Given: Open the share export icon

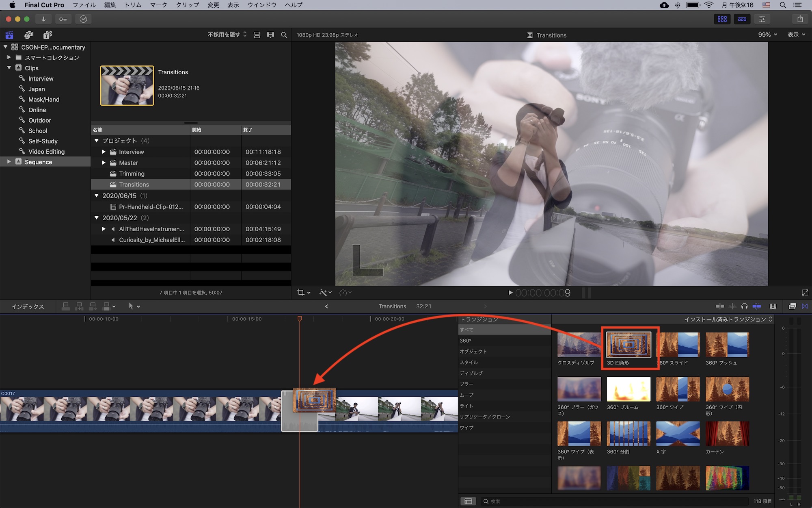Looking at the screenshot, I should click(800, 19).
